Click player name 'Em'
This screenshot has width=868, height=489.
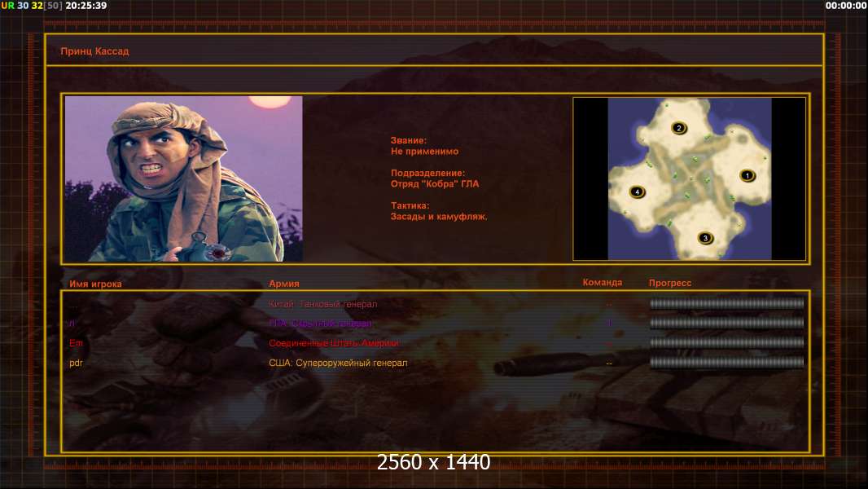[x=76, y=343]
